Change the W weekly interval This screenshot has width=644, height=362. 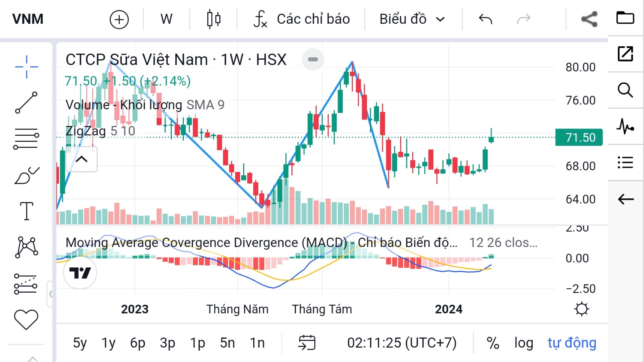(166, 19)
